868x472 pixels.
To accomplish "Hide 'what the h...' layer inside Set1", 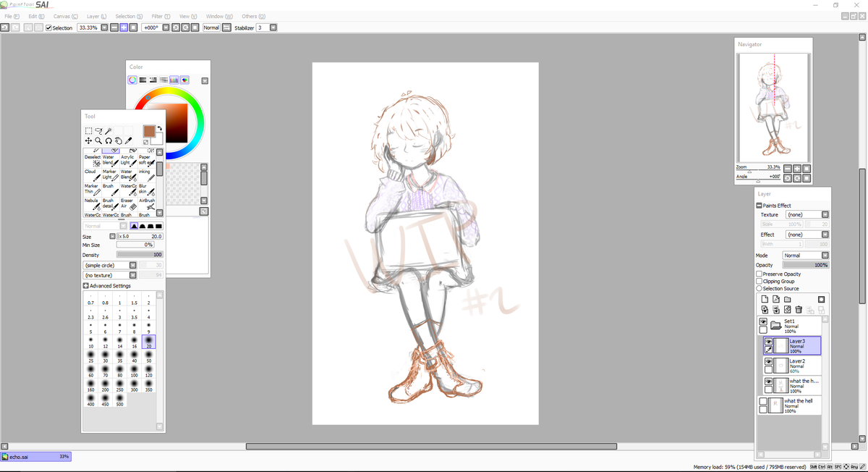I will pyautogui.click(x=769, y=382).
